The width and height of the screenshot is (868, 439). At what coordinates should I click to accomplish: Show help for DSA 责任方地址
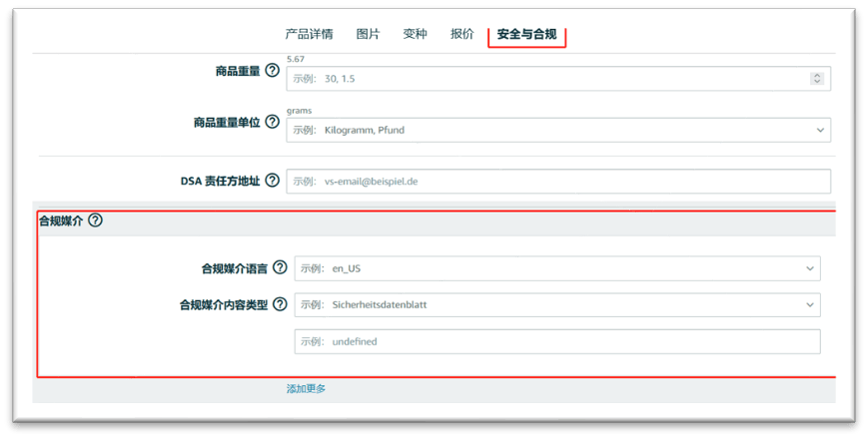click(x=272, y=181)
